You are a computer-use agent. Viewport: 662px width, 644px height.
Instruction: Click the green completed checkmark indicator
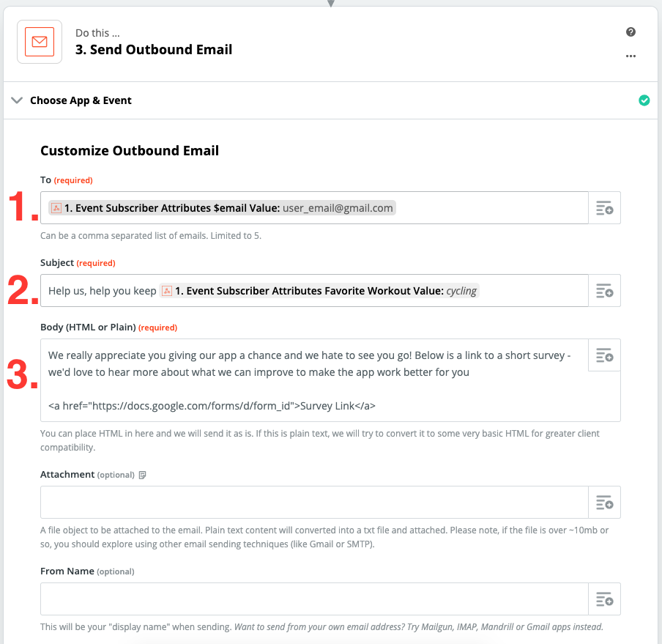point(644,100)
